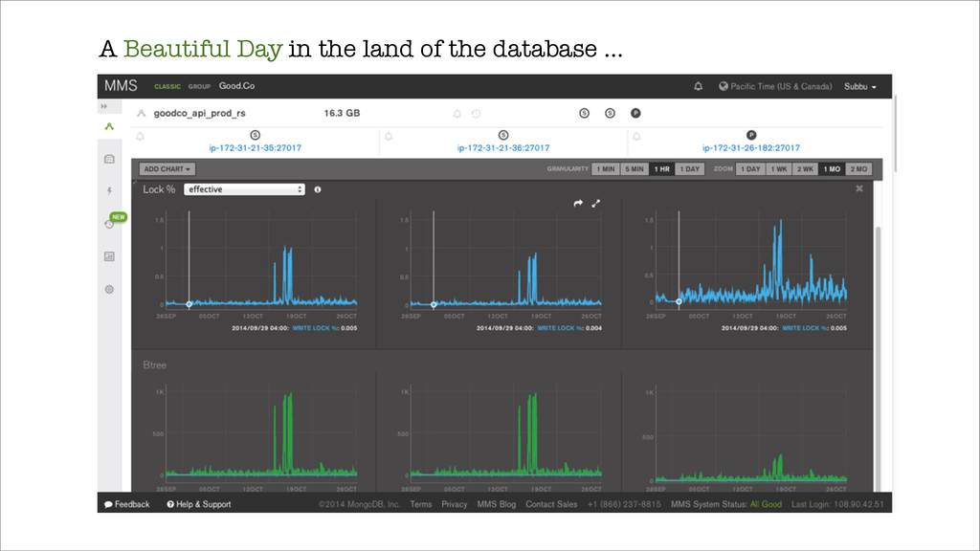Click the 16.3 GB data size
Viewport: 980px width, 551px height.
click(x=342, y=113)
